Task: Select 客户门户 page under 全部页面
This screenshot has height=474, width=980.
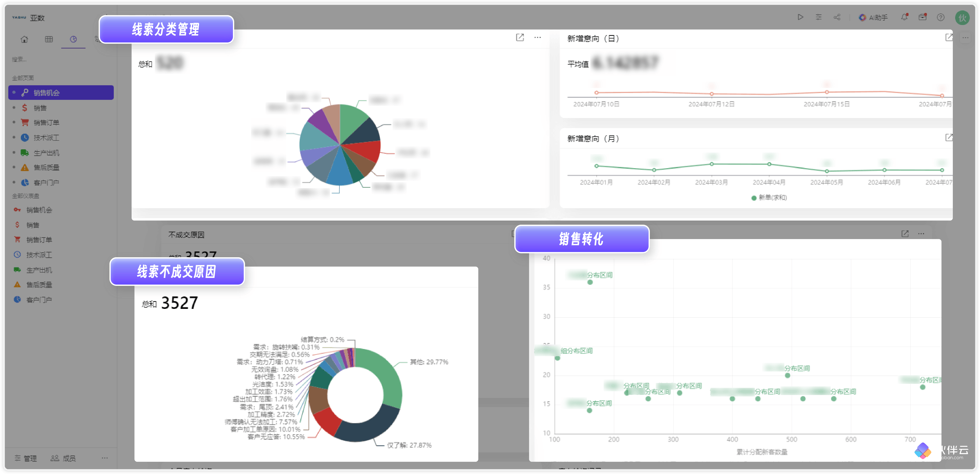Action: (x=61, y=182)
